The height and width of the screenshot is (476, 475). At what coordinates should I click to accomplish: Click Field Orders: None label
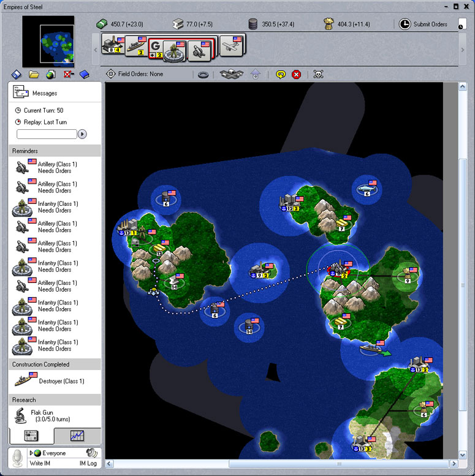coord(140,74)
